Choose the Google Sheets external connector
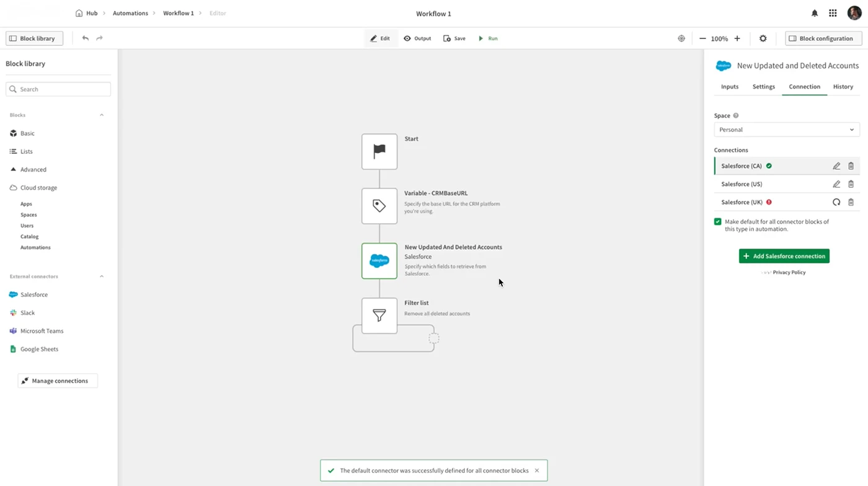 tap(34, 349)
